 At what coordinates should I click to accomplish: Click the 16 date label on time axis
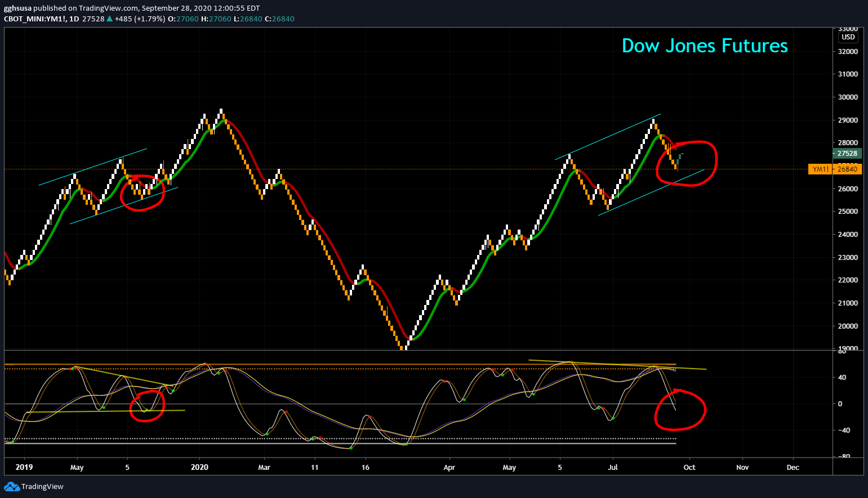click(x=366, y=467)
